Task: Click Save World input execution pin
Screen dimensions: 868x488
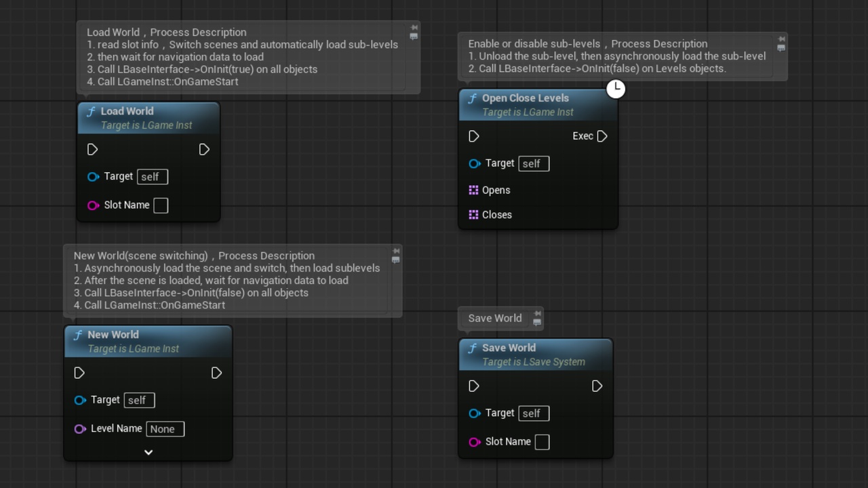Action: click(x=474, y=386)
